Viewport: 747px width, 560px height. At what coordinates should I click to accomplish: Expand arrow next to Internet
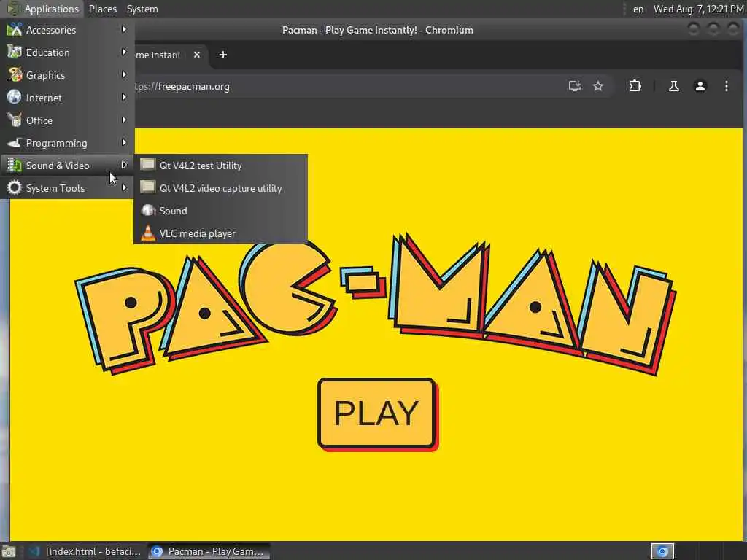point(124,97)
